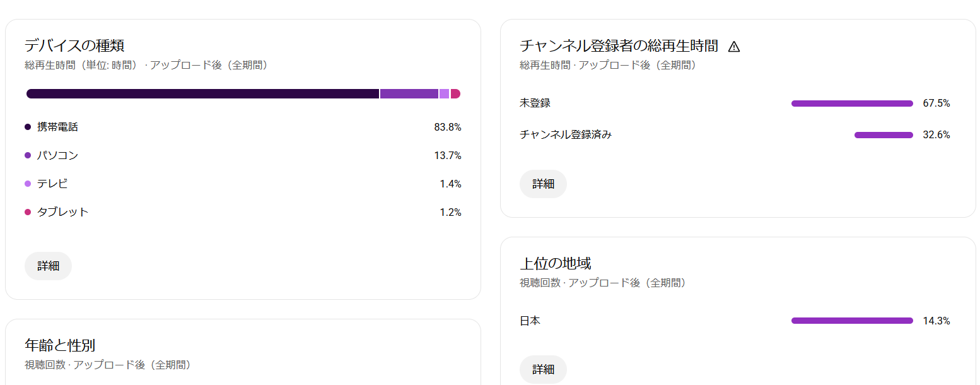Click the チャンネル登録済み purple progress bar

884,135
